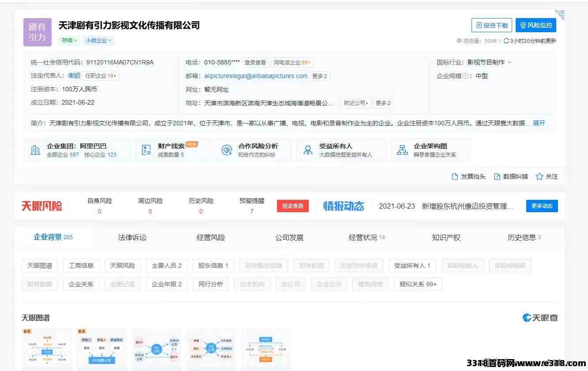Switch to the 经营风险 tab
This screenshot has width=588, height=371.
211,237
